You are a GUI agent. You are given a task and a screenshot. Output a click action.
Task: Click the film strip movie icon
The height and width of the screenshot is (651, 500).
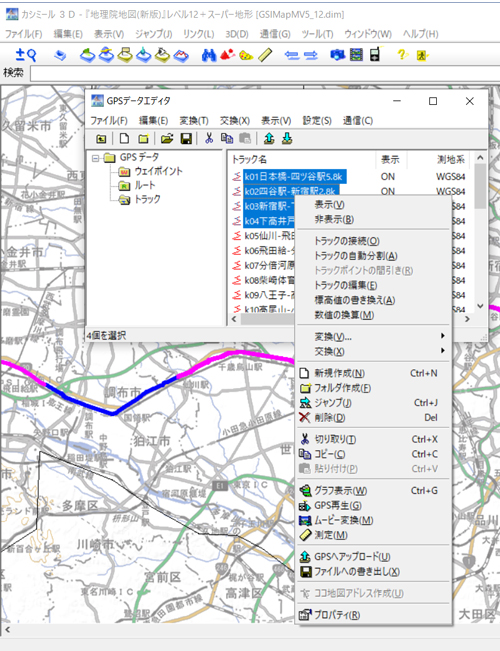pyautogui.click(x=356, y=55)
